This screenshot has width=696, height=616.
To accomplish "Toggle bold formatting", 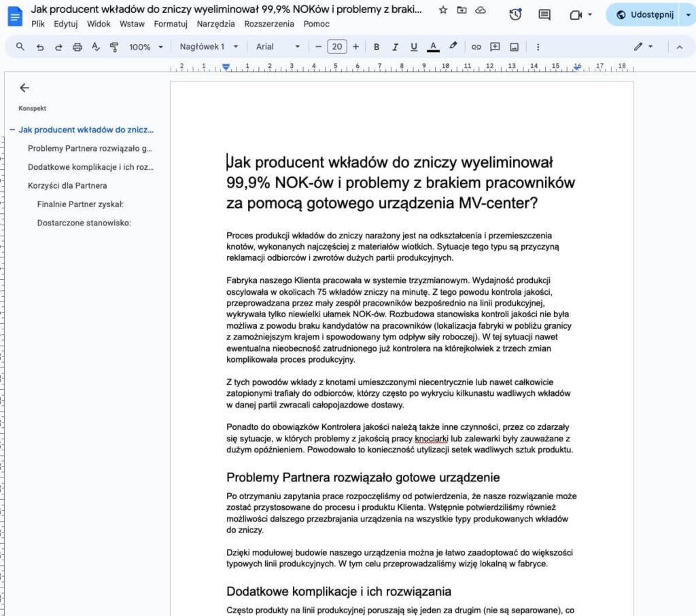I will tap(377, 46).
